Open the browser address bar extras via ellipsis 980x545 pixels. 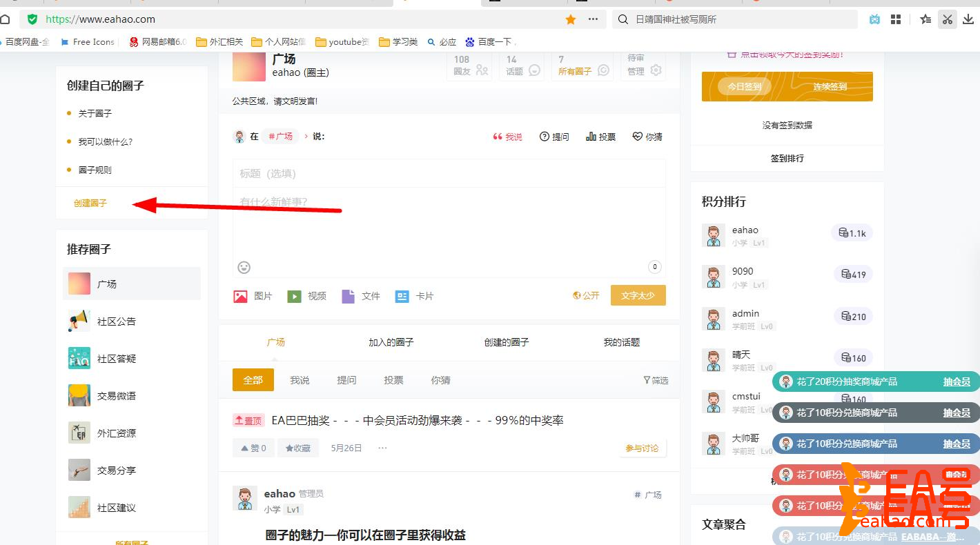[592, 19]
